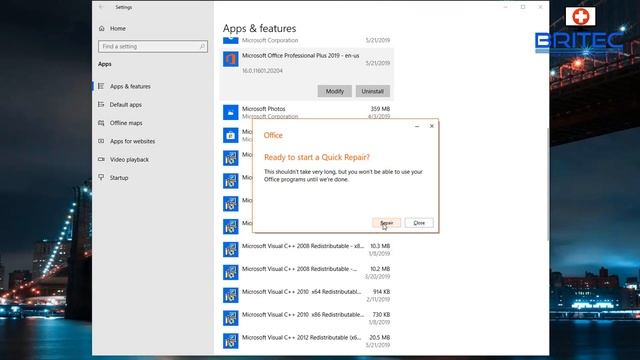Select Visual C++ 2008 Redistributable 10.3 MB entry
This screenshot has width=640, height=360.
point(306,249)
